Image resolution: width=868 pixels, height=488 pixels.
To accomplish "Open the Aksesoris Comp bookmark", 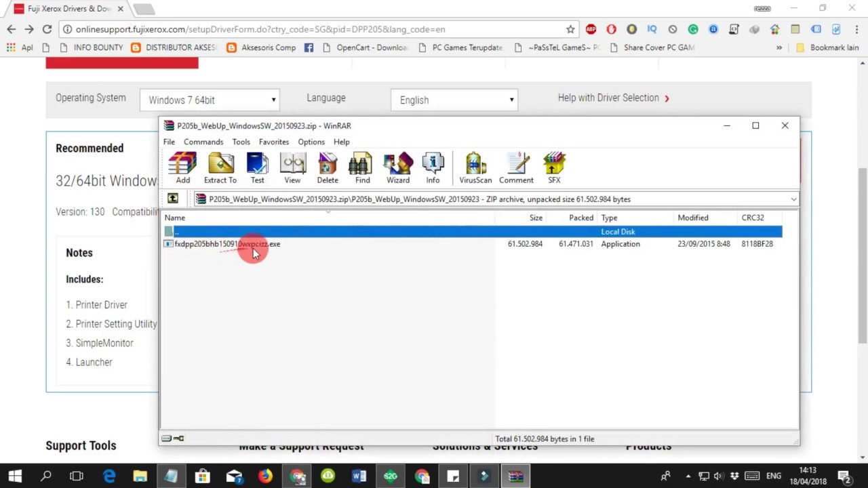I will tap(262, 47).
